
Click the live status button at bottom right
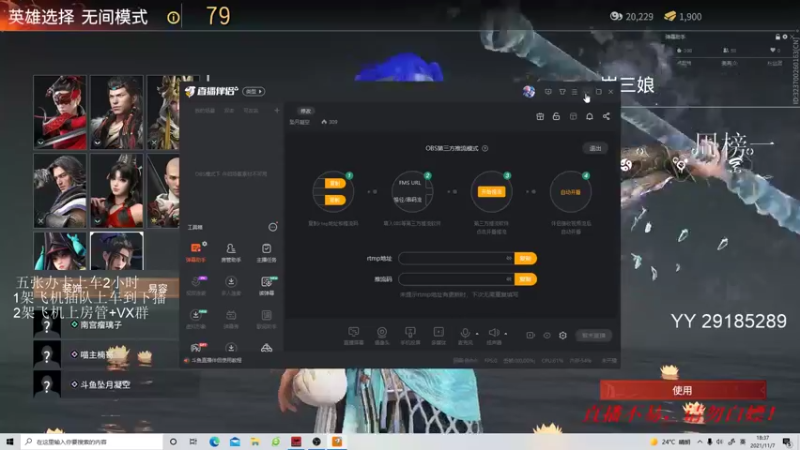coord(594,335)
